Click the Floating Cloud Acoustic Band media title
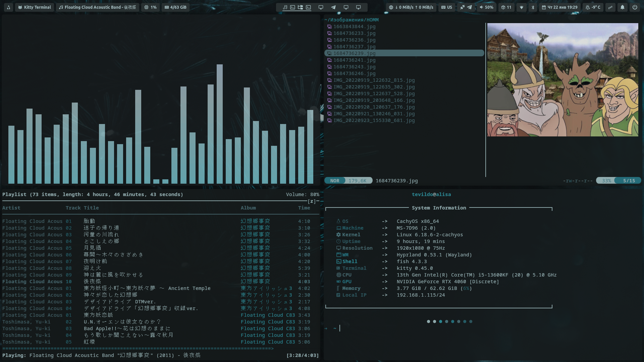The height and width of the screenshot is (362, 644). click(97, 7)
